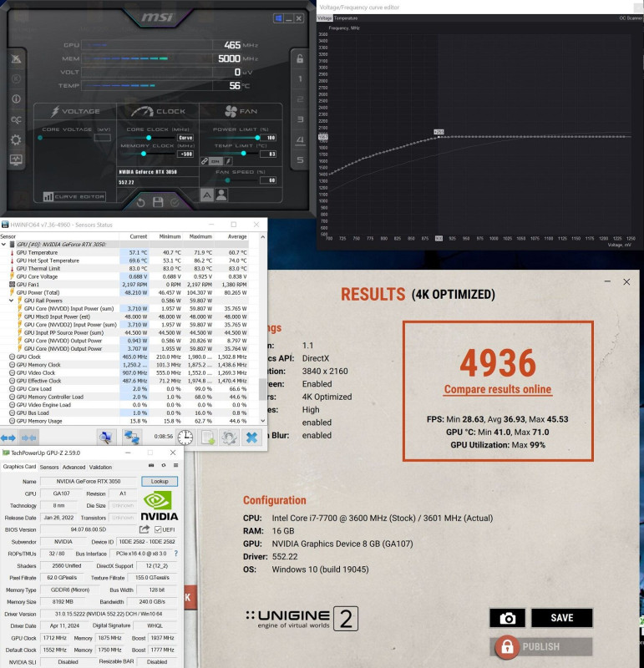
Task: Open the GPU-Z Advanced tab
Action: click(x=74, y=467)
